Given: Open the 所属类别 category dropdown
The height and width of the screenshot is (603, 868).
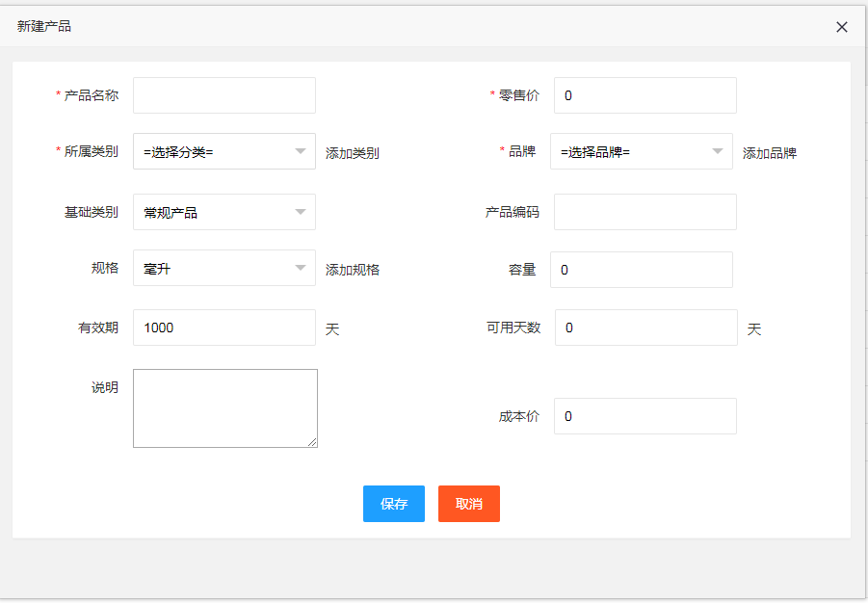Looking at the screenshot, I should [x=224, y=151].
